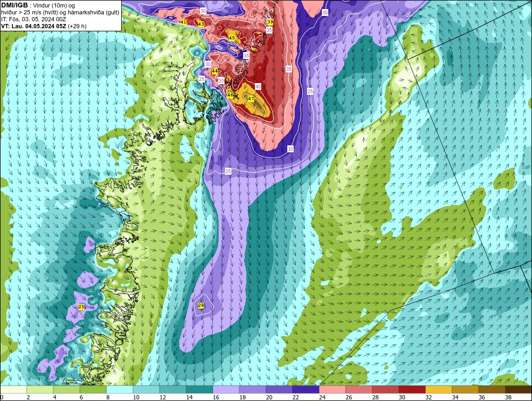Click the dark teal 14–16 m/s legend swatch

(x=199, y=389)
